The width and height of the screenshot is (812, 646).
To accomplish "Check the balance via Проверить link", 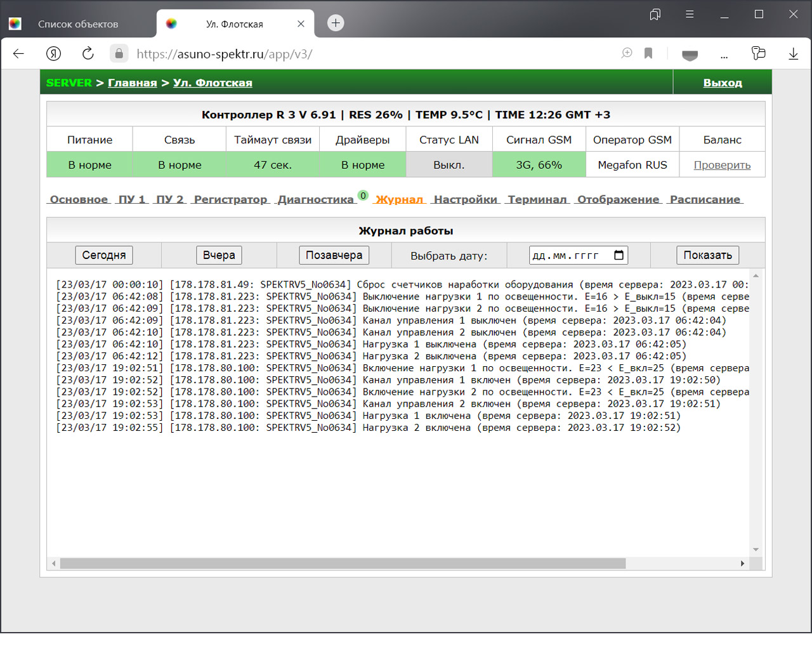I will [722, 165].
